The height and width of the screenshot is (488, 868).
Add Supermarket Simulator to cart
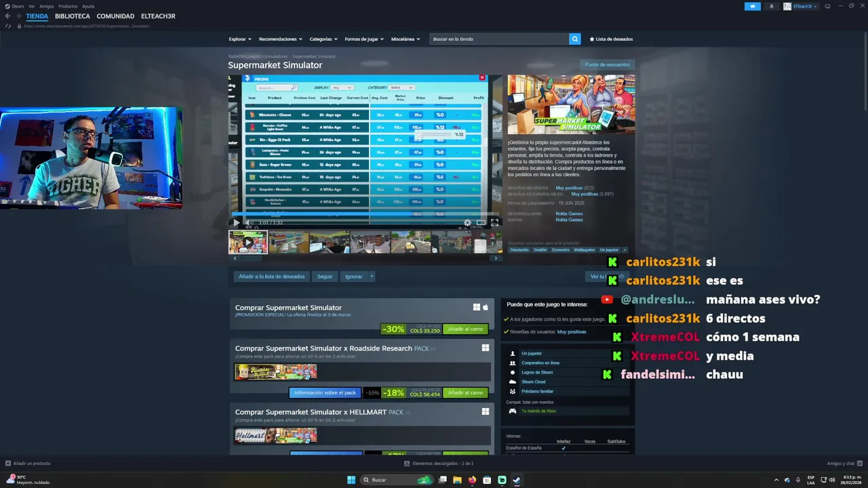click(465, 329)
